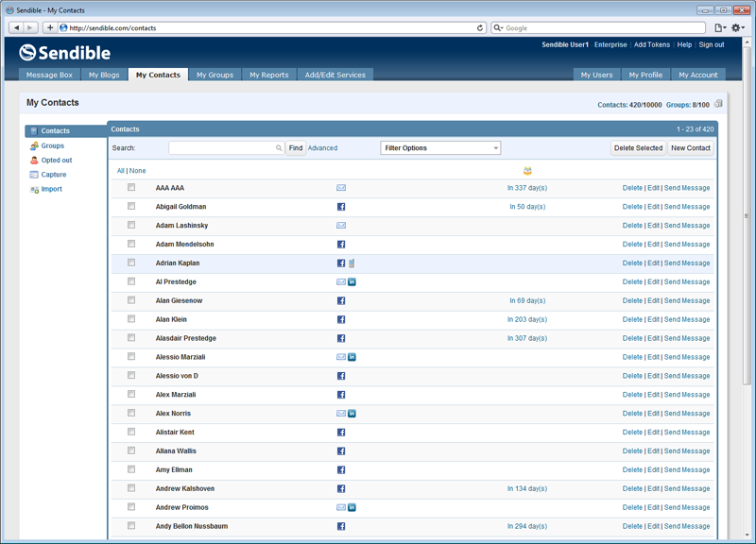The height and width of the screenshot is (544, 756).
Task: Tick the checkbox for Alessio von D
Action: [x=131, y=375]
